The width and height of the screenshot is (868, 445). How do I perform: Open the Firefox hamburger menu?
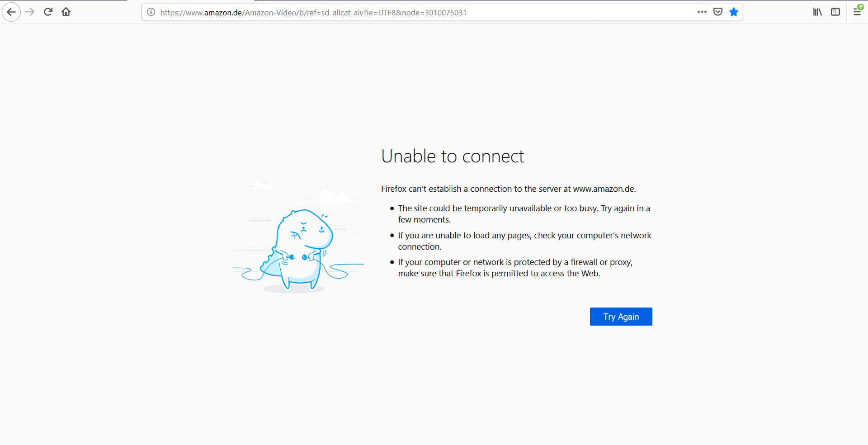pos(857,12)
